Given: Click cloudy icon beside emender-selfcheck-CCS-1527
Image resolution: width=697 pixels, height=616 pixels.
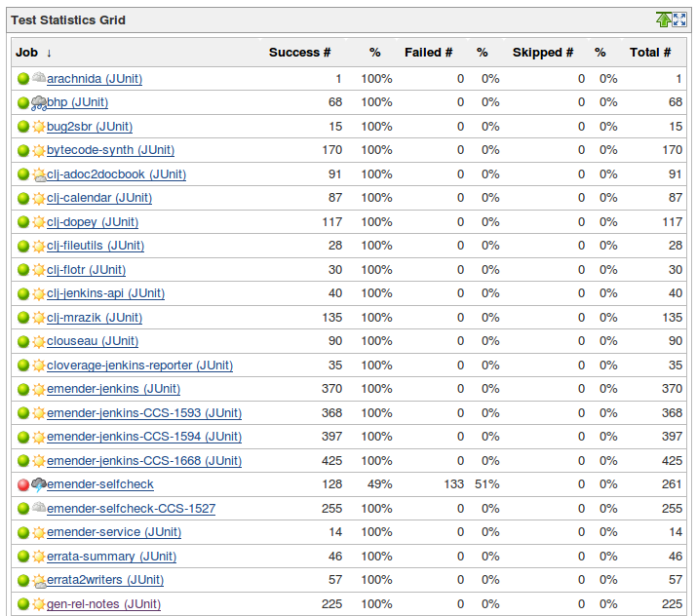Looking at the screenshot, I should pos(39,508).
